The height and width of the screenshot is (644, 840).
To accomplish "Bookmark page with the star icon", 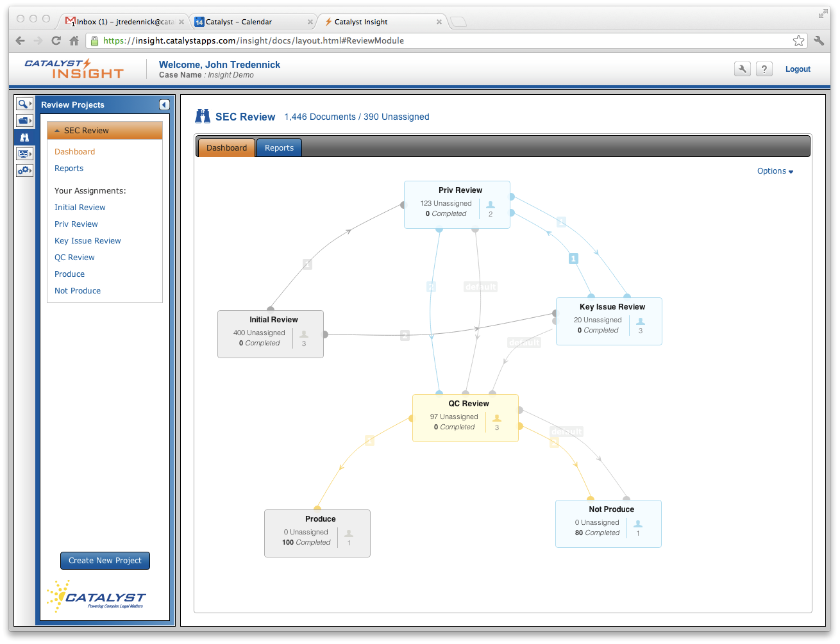I will click(798, 40).
